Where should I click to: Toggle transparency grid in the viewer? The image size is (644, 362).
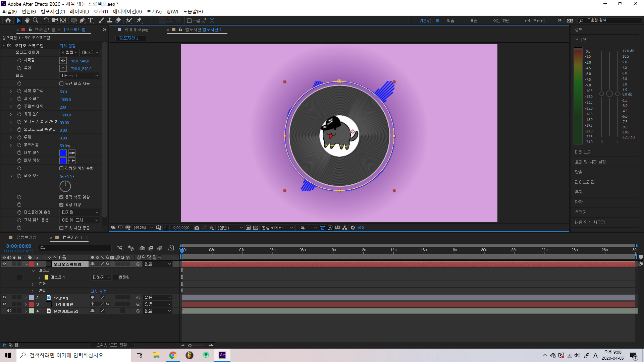pyautogui.click(x=256, y=228)
